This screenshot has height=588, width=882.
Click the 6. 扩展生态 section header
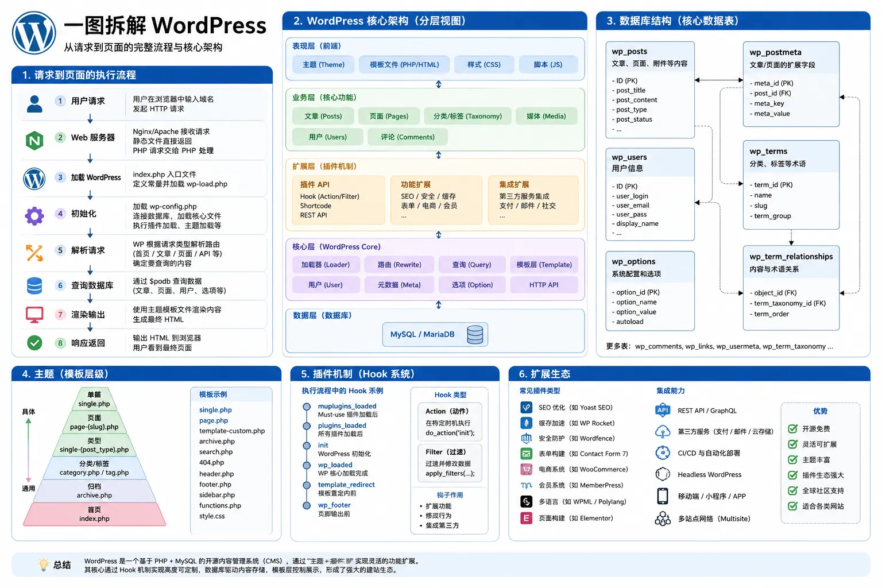(690, 374)
